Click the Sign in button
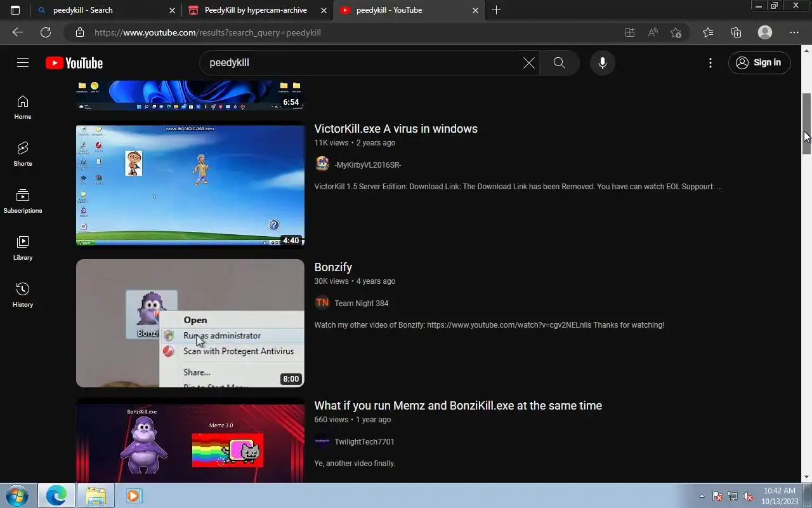Screen dimensions: 812x508 [759, 63]
